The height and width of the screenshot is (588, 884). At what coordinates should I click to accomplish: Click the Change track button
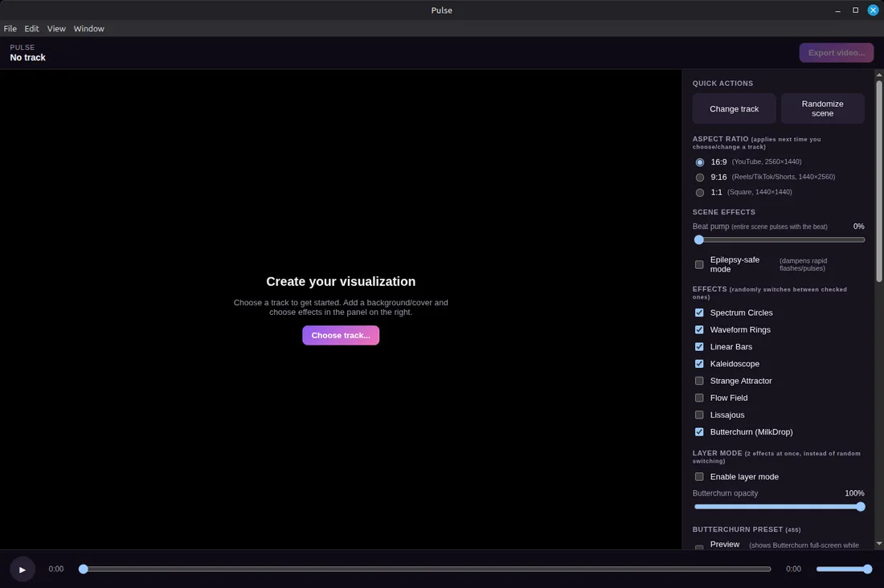734,108
